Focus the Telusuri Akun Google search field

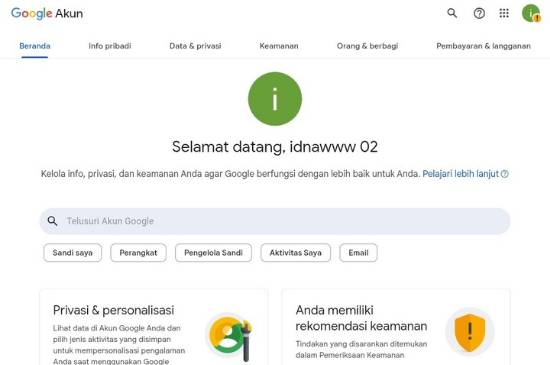[x=275, y=221]
